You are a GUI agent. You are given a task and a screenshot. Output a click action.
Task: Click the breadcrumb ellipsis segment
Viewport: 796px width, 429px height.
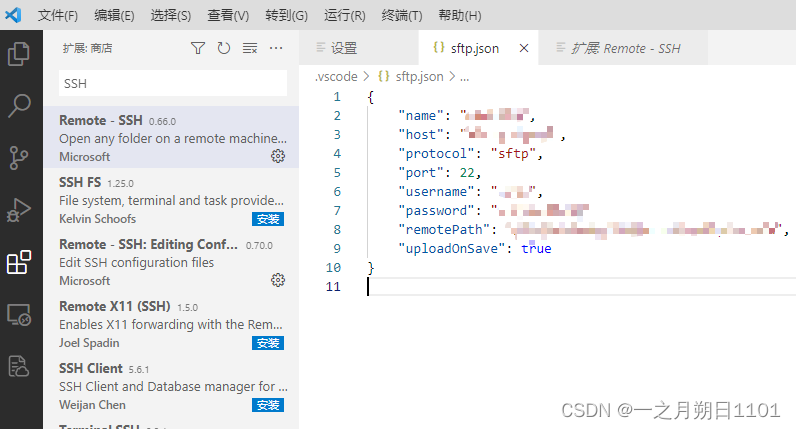tap(465, 77)
